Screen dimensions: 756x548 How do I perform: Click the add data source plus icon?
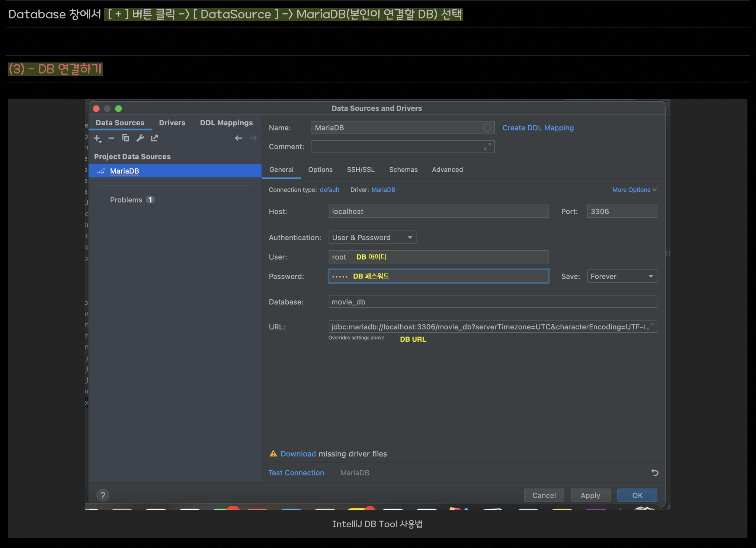pyautogui.click(x=97, y=138)
